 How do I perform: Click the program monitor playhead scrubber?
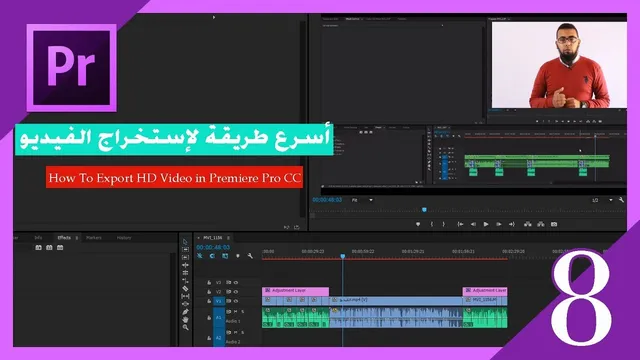(424, 210)
